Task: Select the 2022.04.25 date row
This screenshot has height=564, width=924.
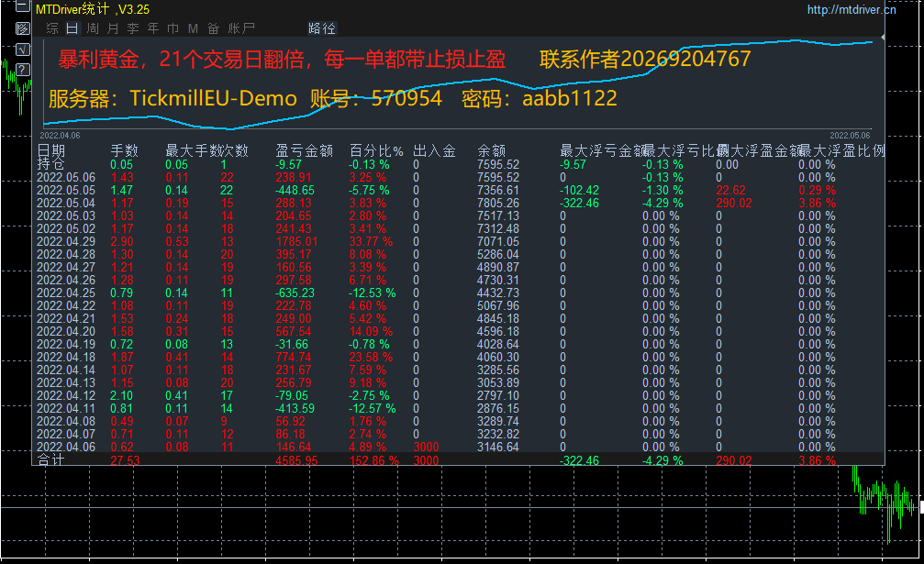Action: pos(66,293)
